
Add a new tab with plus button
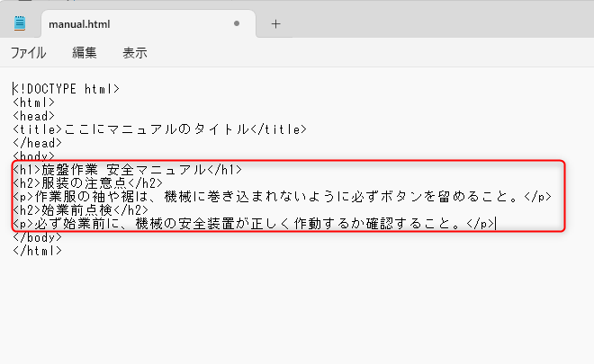[275, 24]
